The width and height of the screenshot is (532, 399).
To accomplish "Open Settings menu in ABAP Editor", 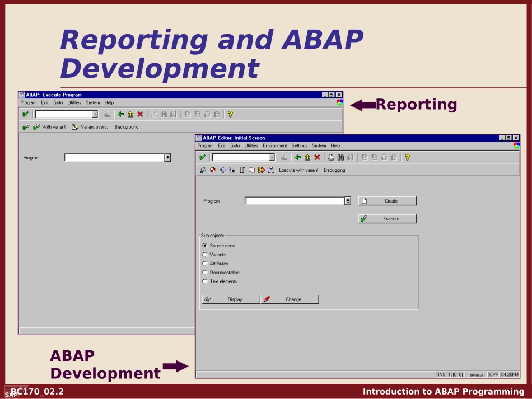I will tap(299, 145).
